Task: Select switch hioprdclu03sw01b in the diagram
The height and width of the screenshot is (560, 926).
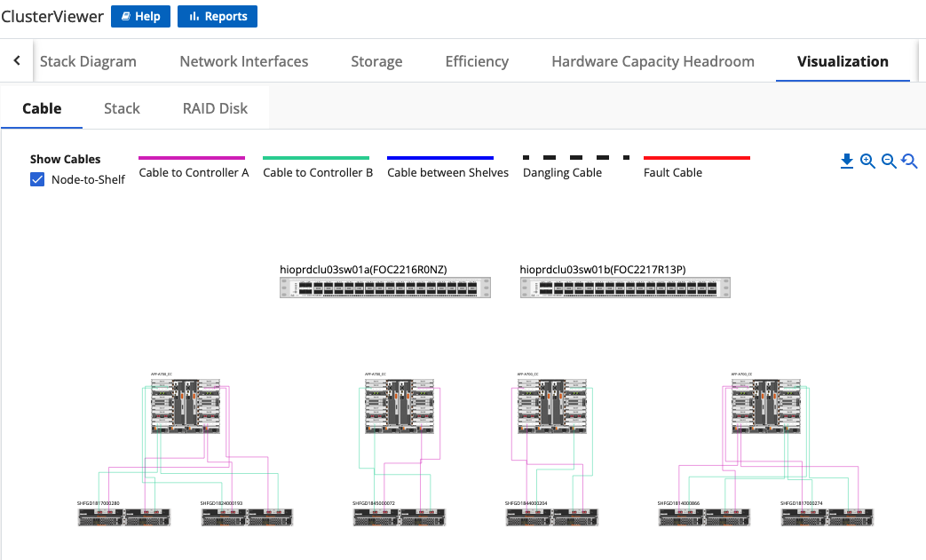Action: (625, 288)
